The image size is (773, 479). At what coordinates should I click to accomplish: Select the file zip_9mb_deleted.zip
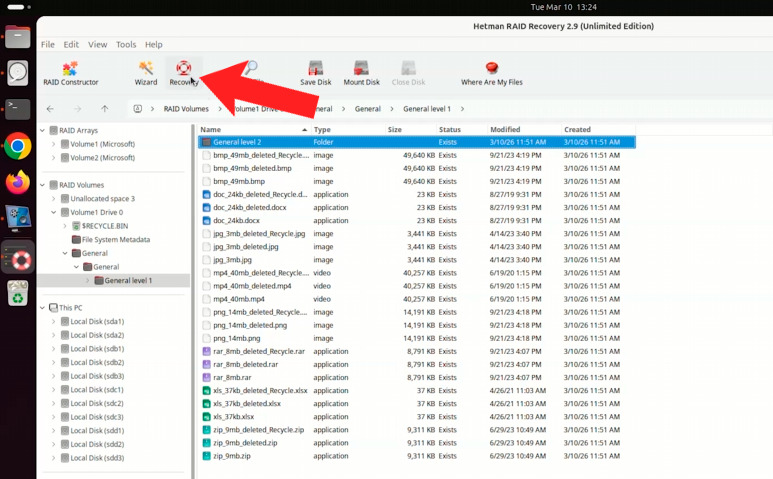246,443
